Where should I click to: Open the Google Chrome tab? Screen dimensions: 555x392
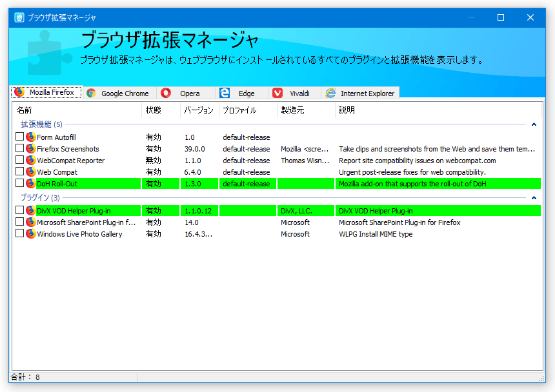click(119, 93)
